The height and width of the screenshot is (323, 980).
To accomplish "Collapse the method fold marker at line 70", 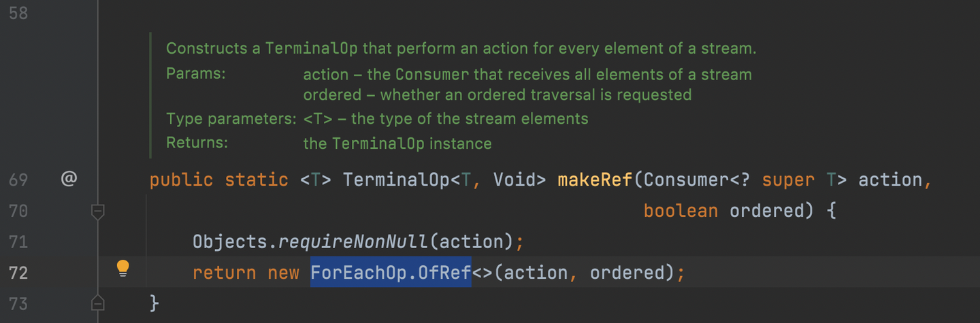I will [98, 212].
